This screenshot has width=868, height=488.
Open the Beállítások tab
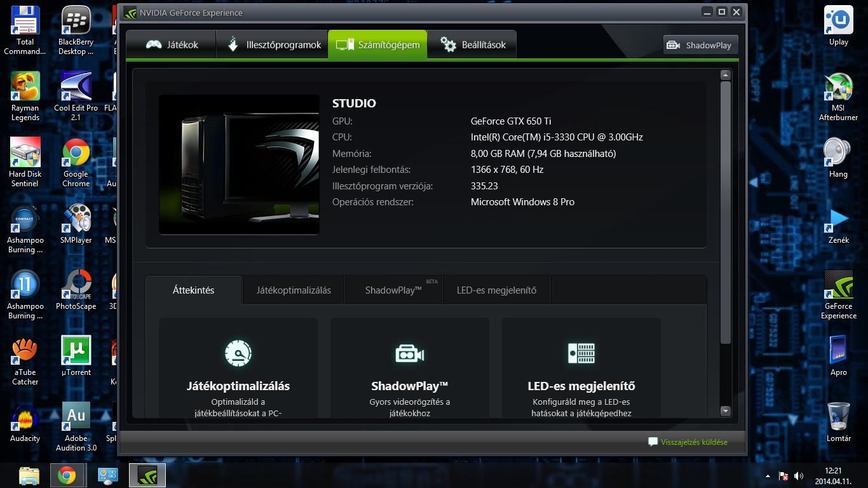pos(471,44)
